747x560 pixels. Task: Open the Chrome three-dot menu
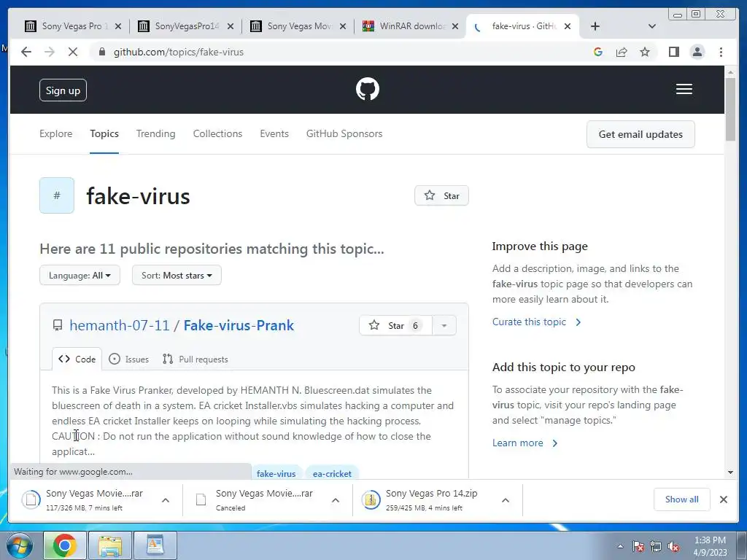721,52
